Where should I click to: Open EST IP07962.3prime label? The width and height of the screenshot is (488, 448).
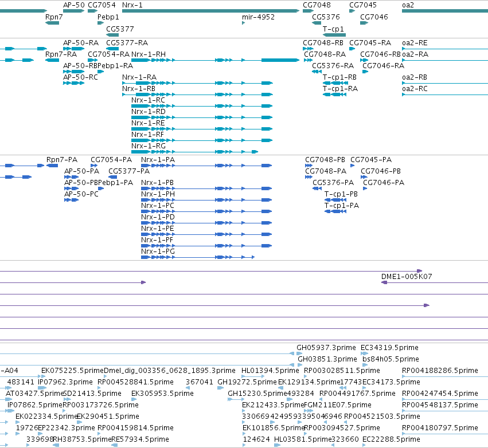click(x=65, y=382)
